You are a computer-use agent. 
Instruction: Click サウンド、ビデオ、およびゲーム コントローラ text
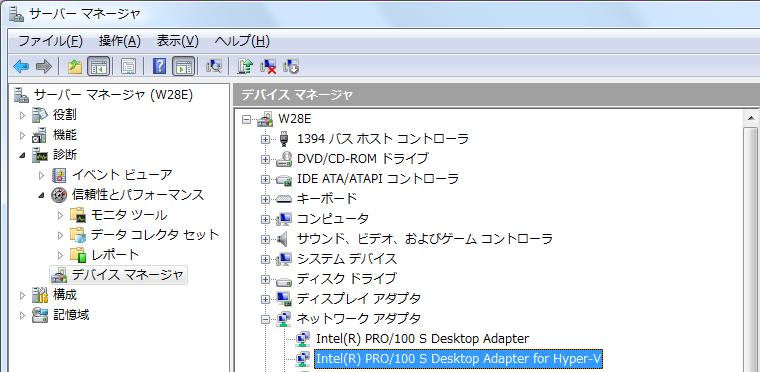click(425, 239)
